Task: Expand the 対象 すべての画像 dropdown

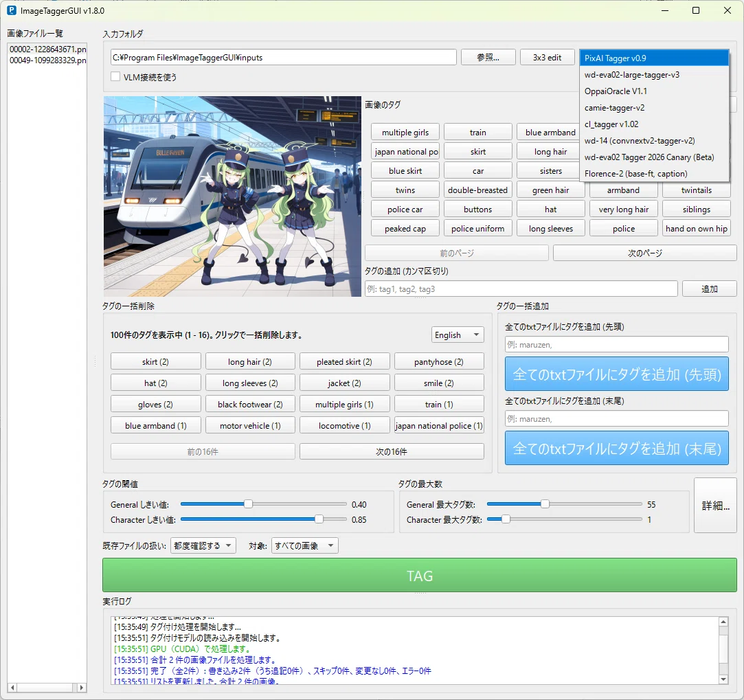Action: pyautogui.click(x=304, y=545)
